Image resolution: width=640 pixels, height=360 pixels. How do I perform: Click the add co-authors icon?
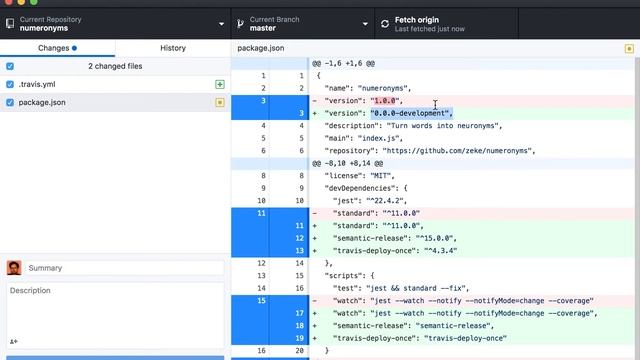click(13, 341)
